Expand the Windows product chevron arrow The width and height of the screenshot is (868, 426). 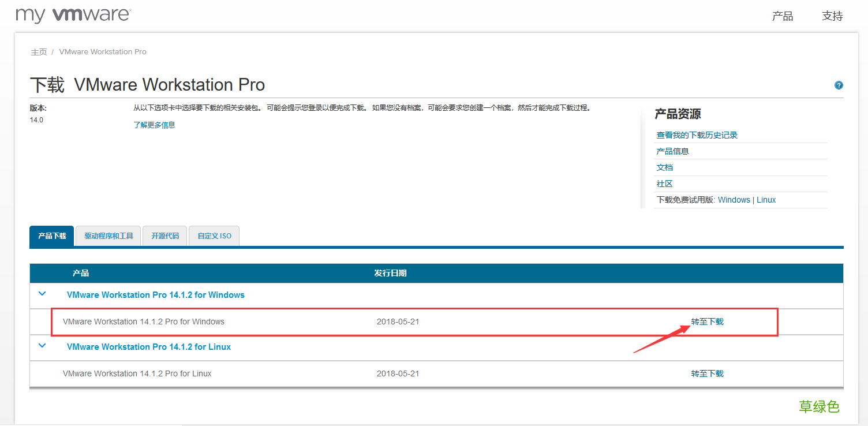(41, 294)
